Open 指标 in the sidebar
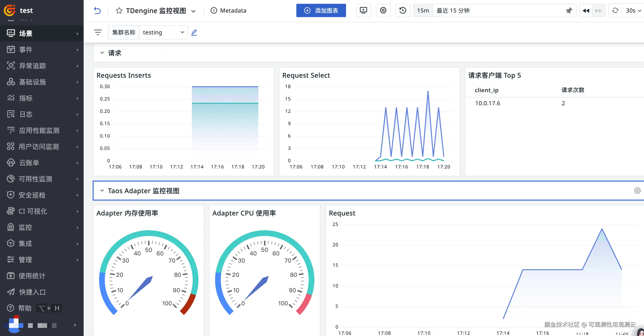The image size is (644, 336). [x=42, y=98]
